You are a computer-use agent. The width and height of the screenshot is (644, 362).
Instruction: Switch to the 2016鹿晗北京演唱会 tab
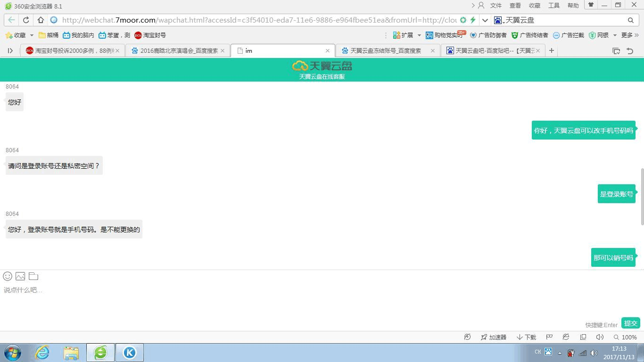[178, 50]
